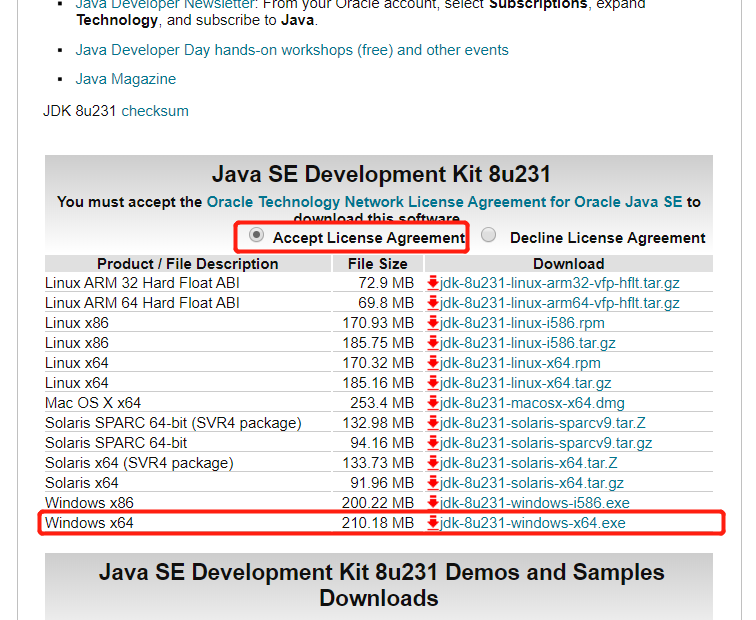Click download arrow icon for linux-i586.tar.gz
Viewport: 756px width, 620px height.
pyautogui.click(x=433, y=343)
